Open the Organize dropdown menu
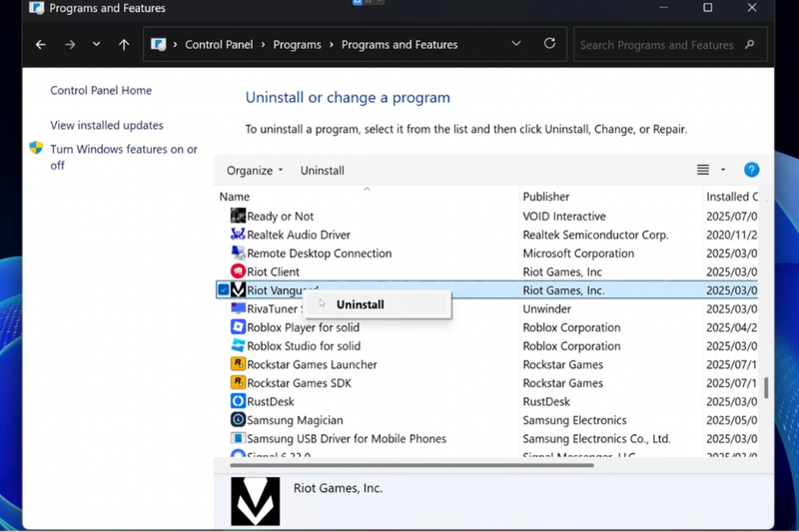The image size is (799, 532). coord(255,171)
